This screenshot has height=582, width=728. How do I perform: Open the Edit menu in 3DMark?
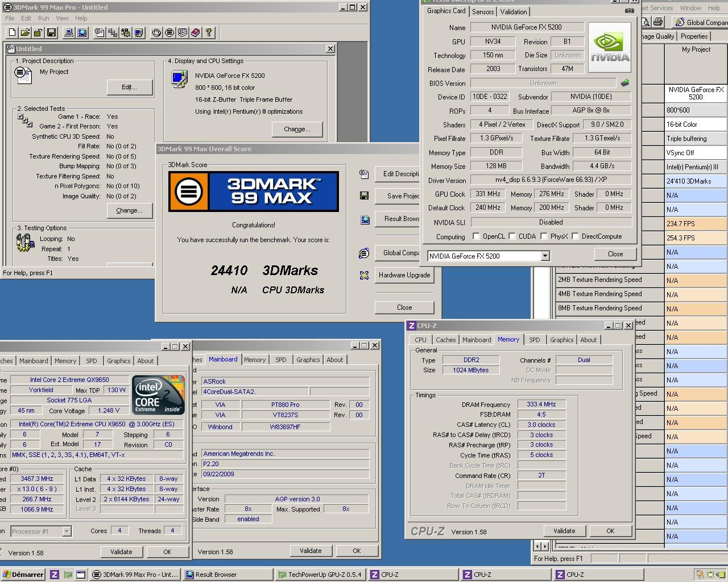26,18
